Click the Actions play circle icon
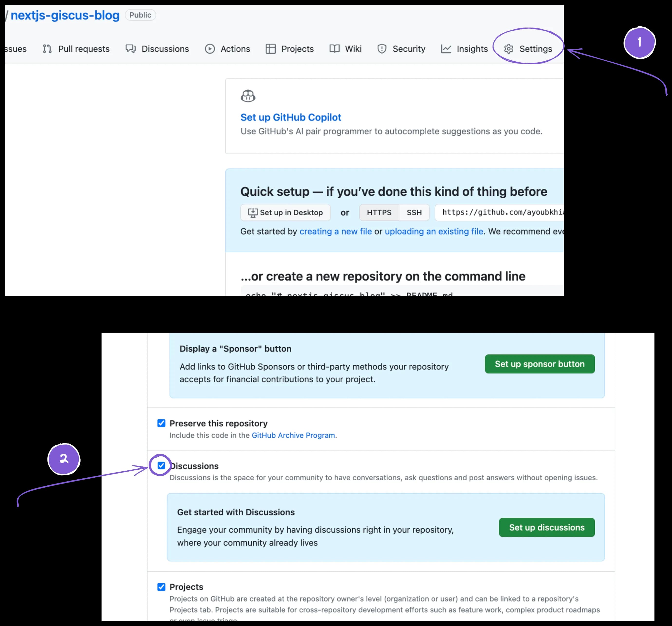The image size is (672, 626). pos(210,49)
